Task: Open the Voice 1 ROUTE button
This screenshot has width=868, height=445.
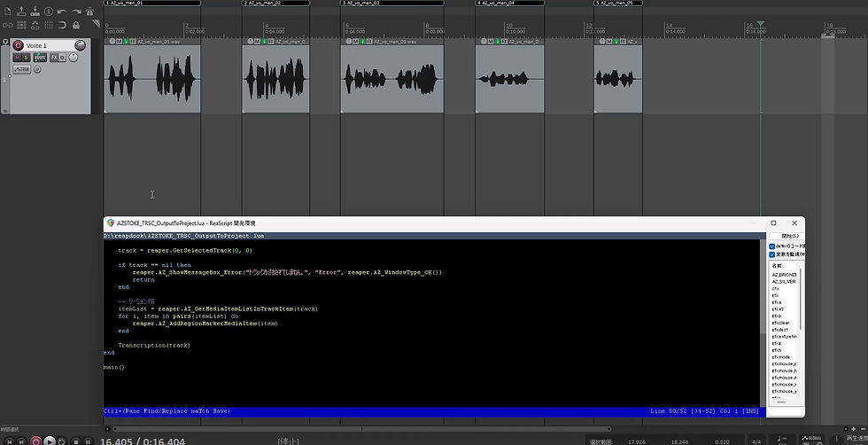Action: pos(40,58)
